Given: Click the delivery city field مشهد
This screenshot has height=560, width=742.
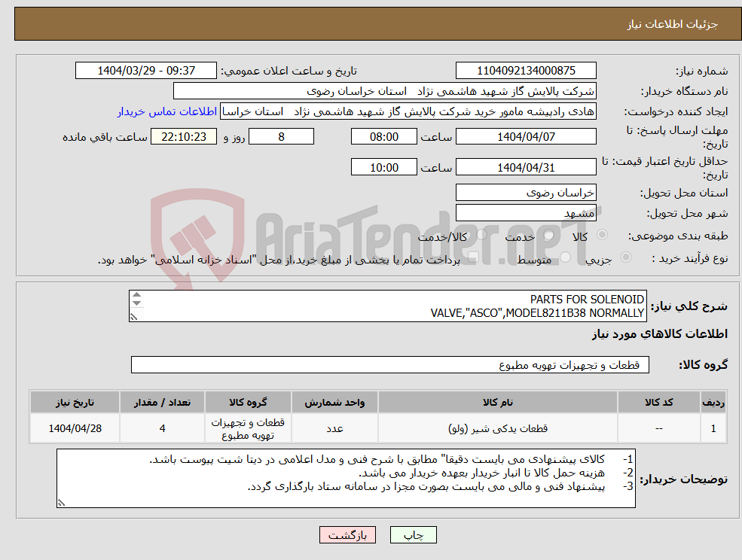Looking at the screenshot, I should pyautogui.click(x=526, y=213).
